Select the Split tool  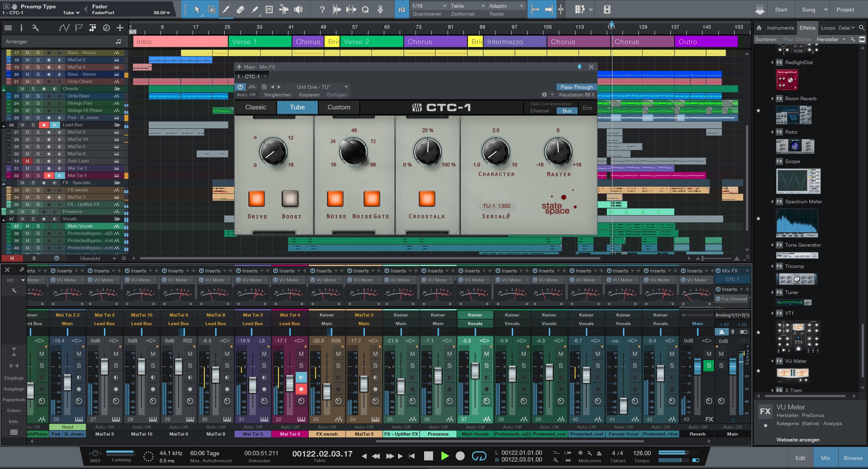click(226, 9)
